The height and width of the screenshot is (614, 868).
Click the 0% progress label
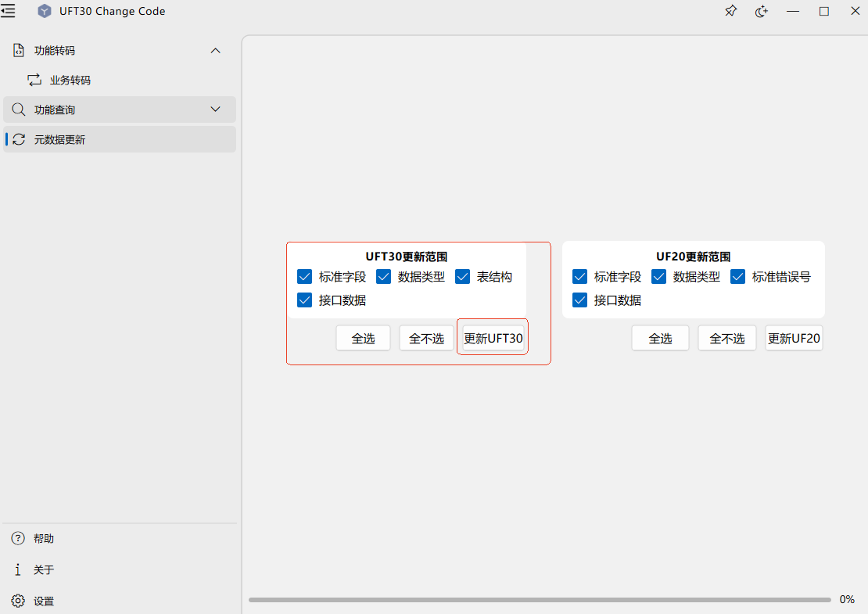[x=847, y=599]
